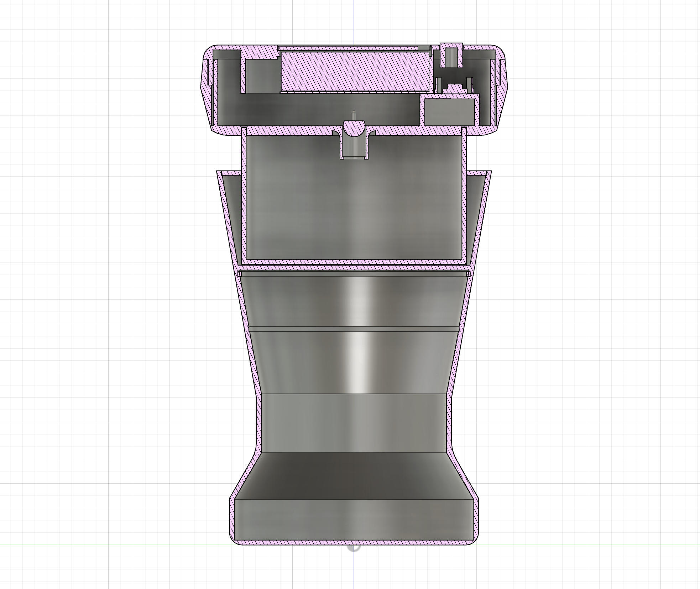Select the flared bottom chamber's dark sloped surface
Image resolution: width=700 pixels, height=589 pixels.
[354, 475]
